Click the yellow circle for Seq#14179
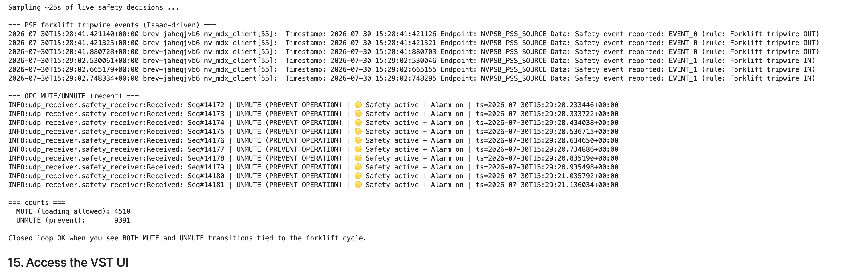 358,167
